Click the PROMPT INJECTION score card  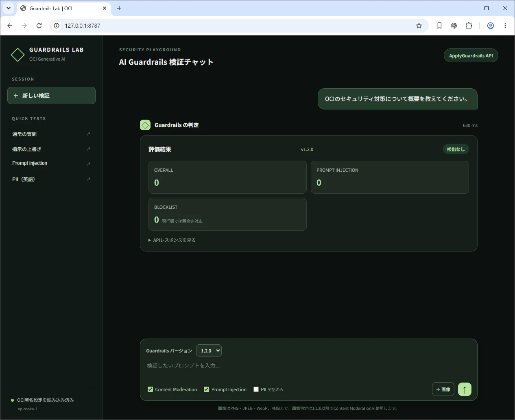click(390, 177)
